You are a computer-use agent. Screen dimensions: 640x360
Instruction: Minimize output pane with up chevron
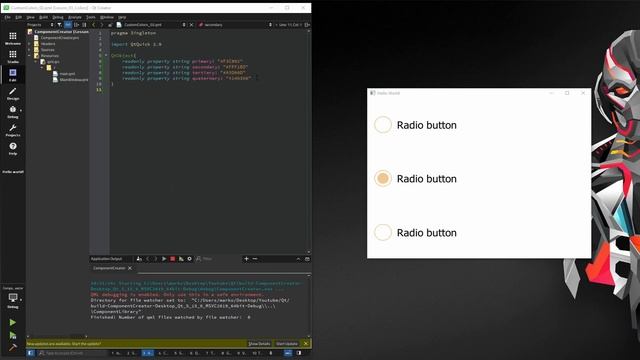click(298, 259)
